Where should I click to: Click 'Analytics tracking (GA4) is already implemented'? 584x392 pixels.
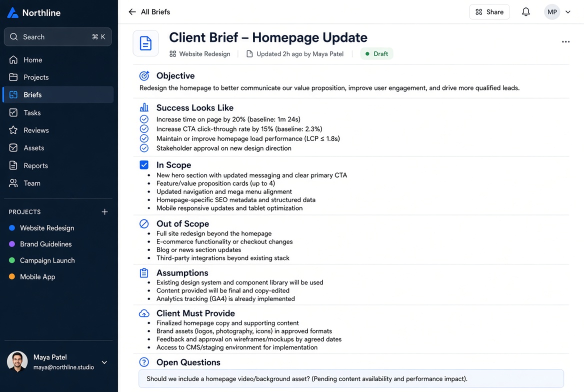225,298
